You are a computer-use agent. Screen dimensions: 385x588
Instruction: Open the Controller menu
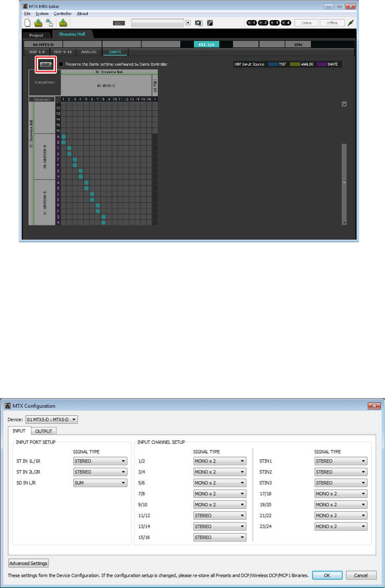tap(63, 14)
